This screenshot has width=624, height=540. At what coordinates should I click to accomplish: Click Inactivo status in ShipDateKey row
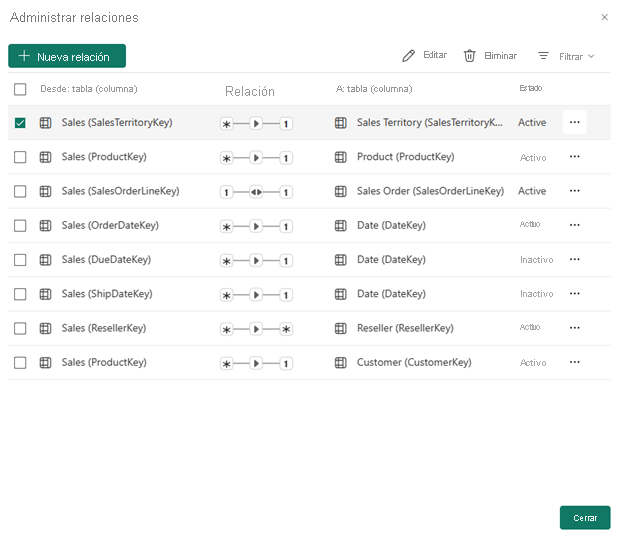click(536, 294)
